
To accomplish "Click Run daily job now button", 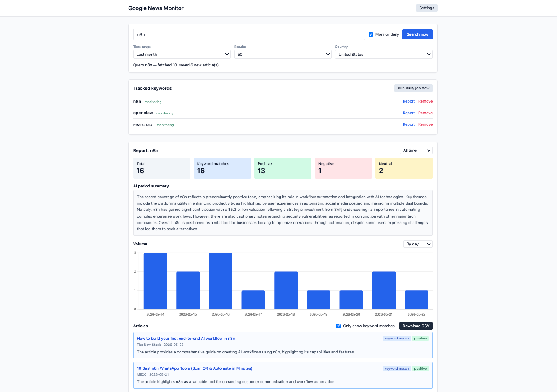I will [413, 88].
